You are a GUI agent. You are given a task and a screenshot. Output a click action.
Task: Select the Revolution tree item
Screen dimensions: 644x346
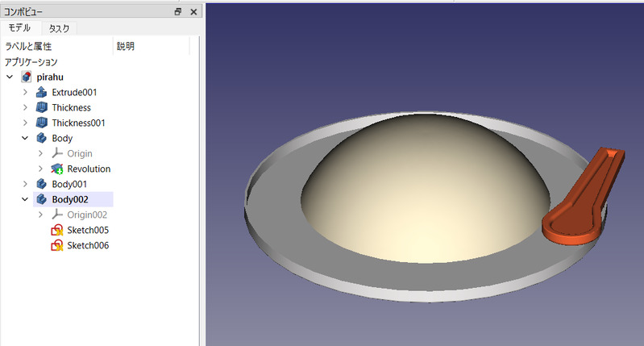click(x=89, y=169)
